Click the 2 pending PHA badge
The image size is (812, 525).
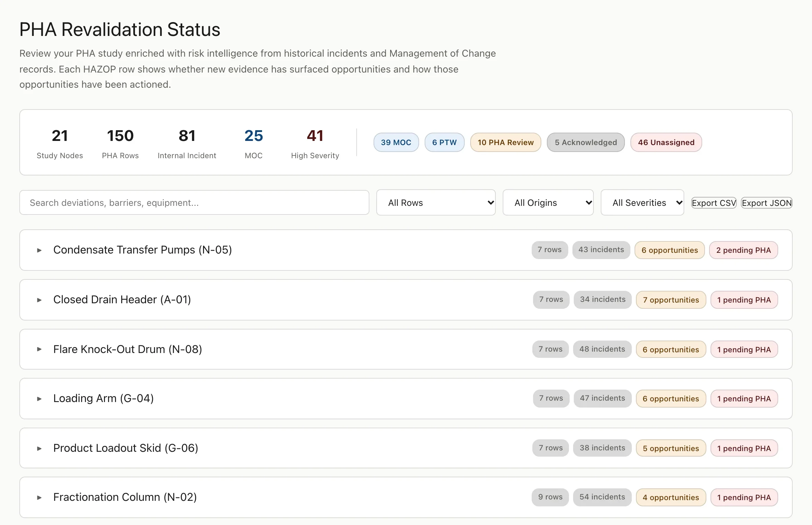tap(743, 250)
